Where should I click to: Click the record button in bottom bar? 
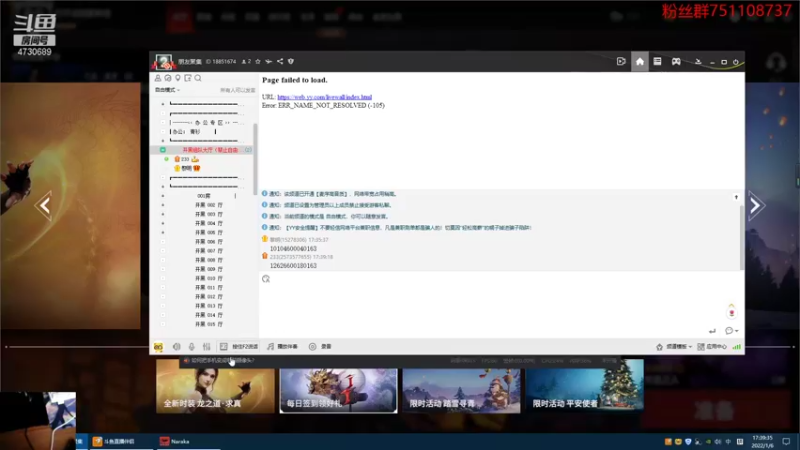coord(320,347)
